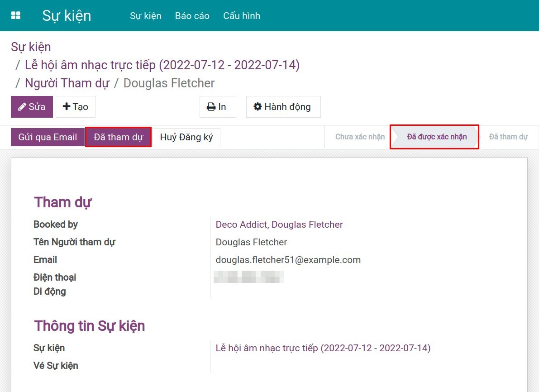Open the Cấu hình menu
The height and width of the screenshot is (392, 539).
241,16
